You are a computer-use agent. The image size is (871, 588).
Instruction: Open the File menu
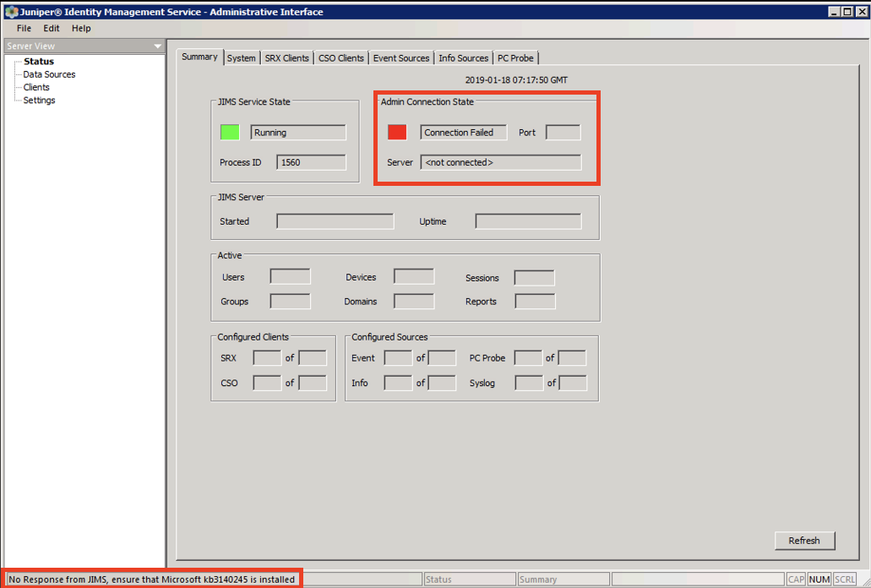24,29
